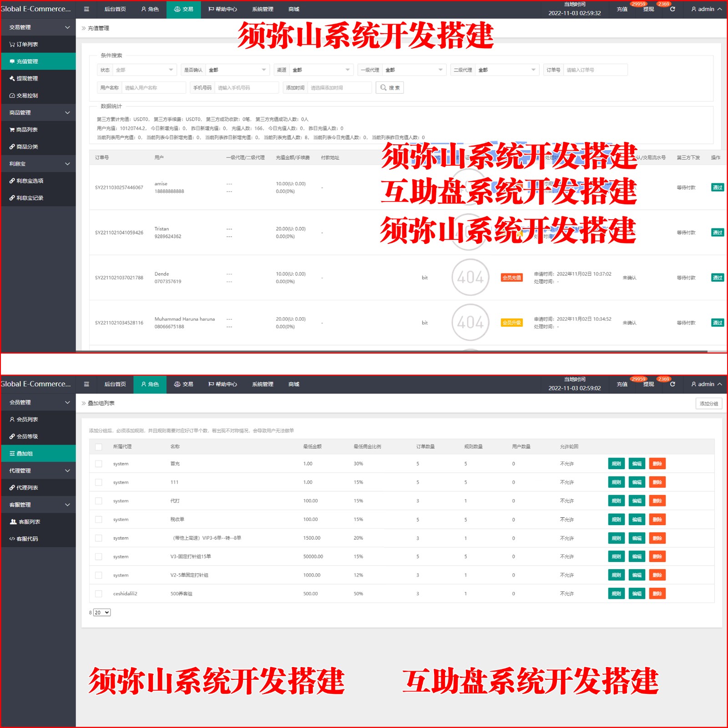The image size is (728, 728).
Task: Open 交易控制 in the sidebar
Action: [x=27, y=96]
